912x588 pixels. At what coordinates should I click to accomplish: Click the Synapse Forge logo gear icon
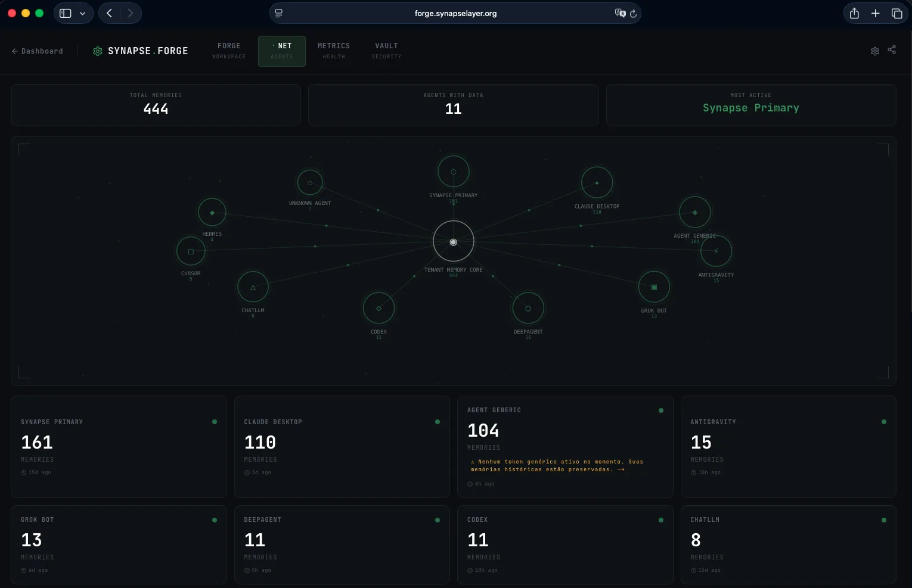point(98,51)
